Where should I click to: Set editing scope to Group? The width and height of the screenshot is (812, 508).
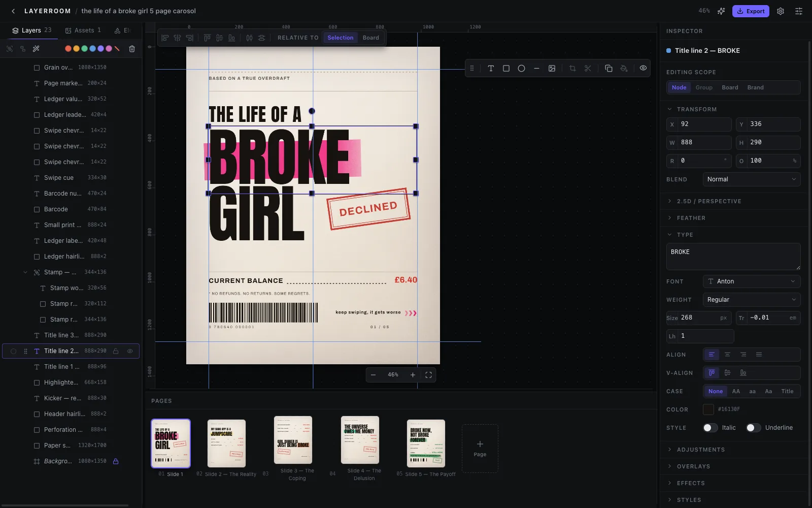704,87
